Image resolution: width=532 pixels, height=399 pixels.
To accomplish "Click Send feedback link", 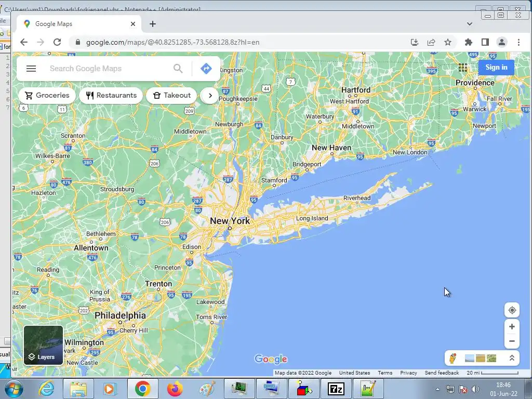I will click(x=442, y=373).
